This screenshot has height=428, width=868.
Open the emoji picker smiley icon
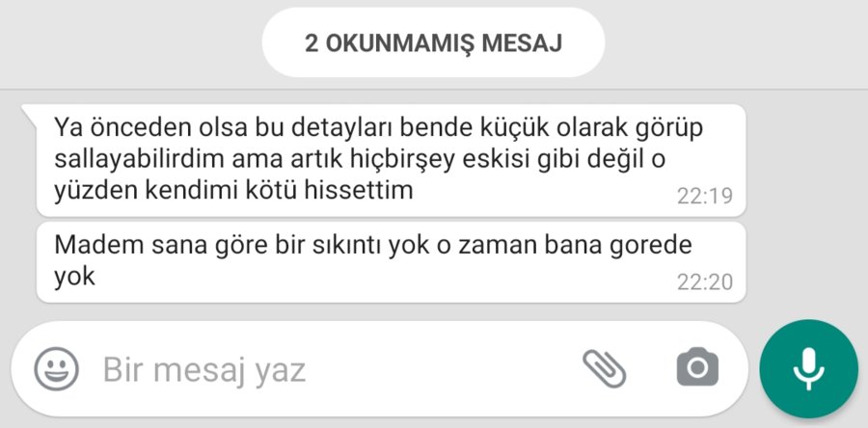click(57, 369)
